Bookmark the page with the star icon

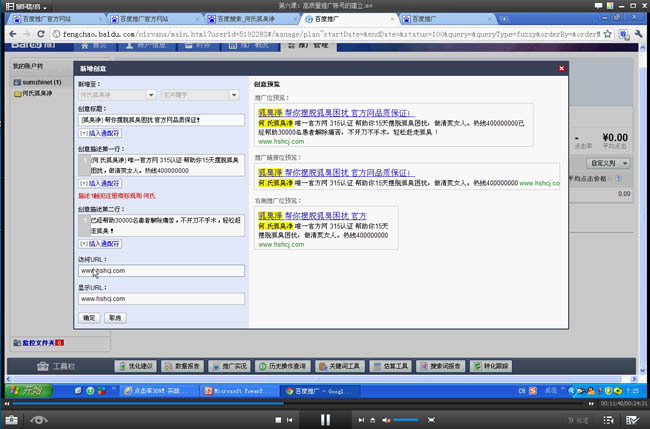pos(607,34)
